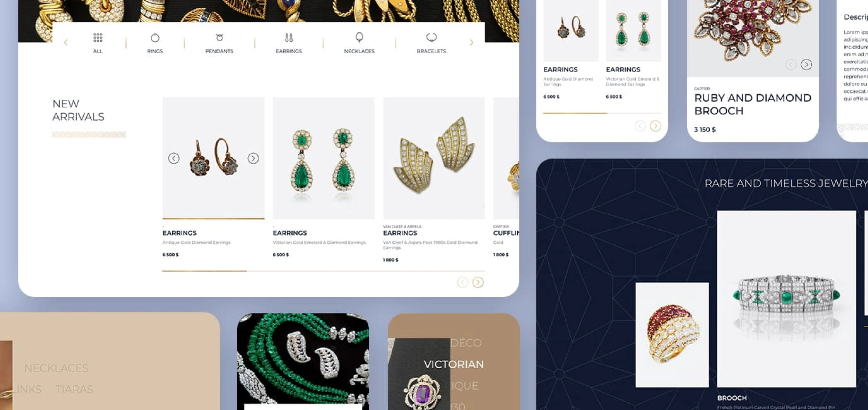This screenshot has height=410, width=868.
Task: Select the VICTORIAN era tab
Action: (453, 364)
